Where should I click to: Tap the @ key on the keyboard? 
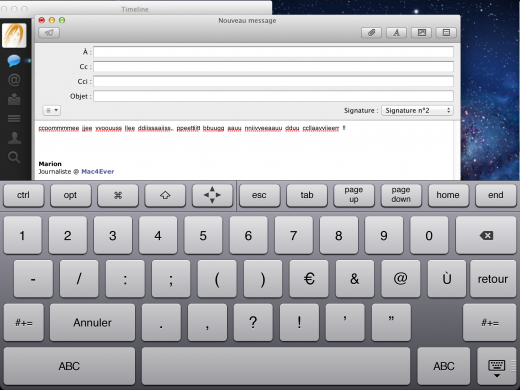coord(400,279)
